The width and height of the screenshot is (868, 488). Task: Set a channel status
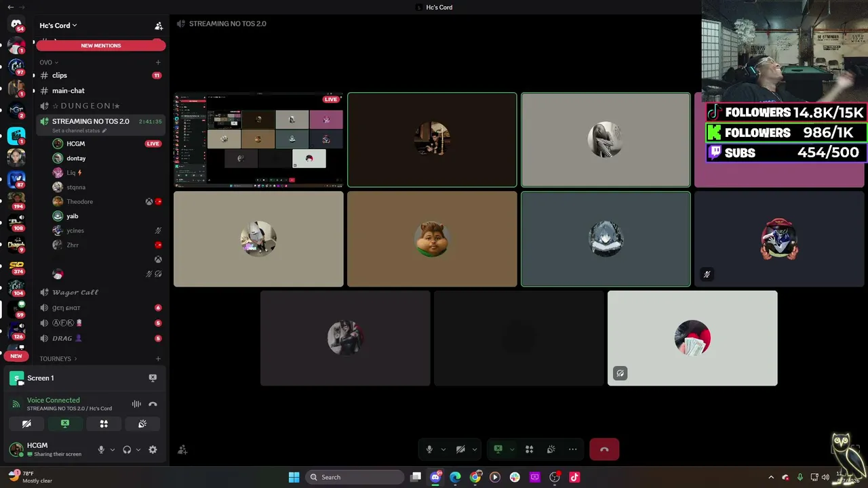[x=79, y=131]
